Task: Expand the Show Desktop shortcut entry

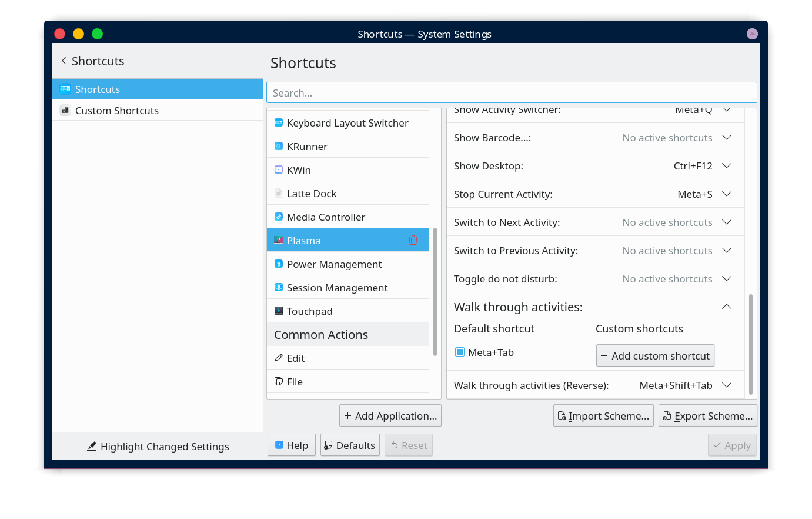Action: coord(727,165)
